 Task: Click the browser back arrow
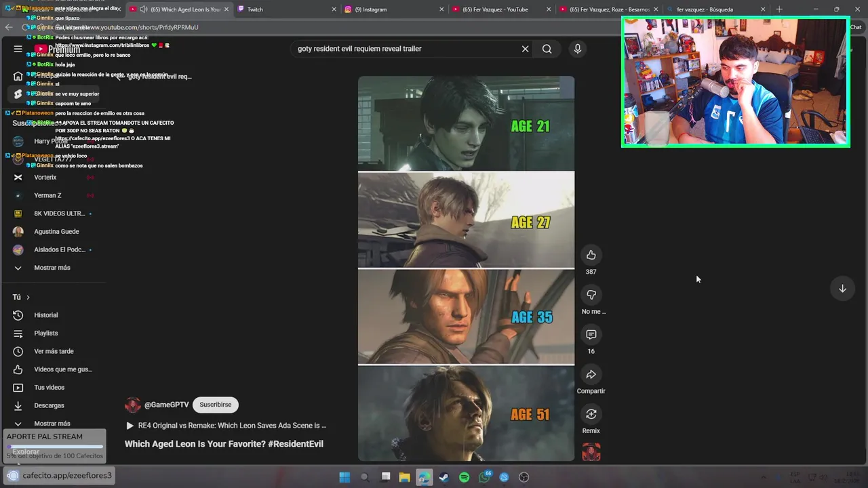9,27
